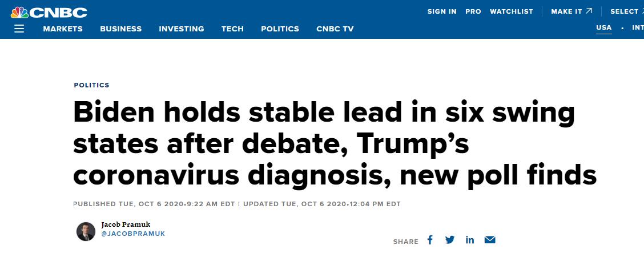Open the @JACOBPRAMUK Twitter handle link
The image size is (644, 269).
(x=133, y=234)
